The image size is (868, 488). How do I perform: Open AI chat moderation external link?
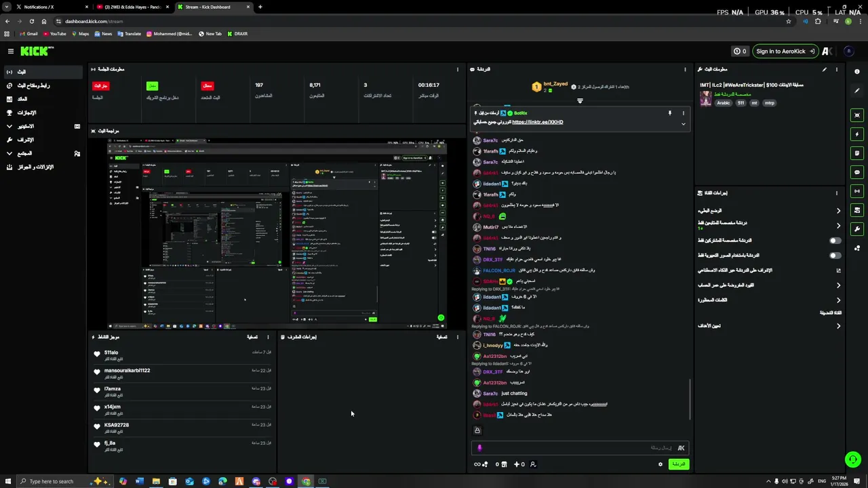[838, 270]
